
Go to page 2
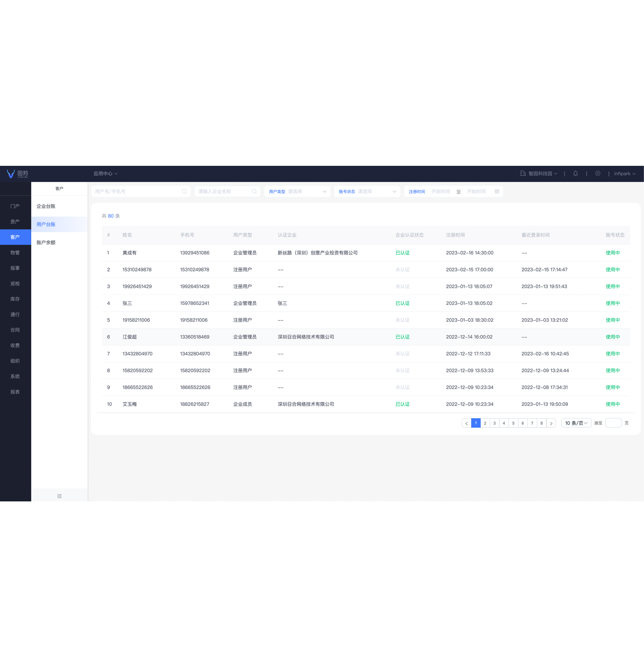(485, 423)
